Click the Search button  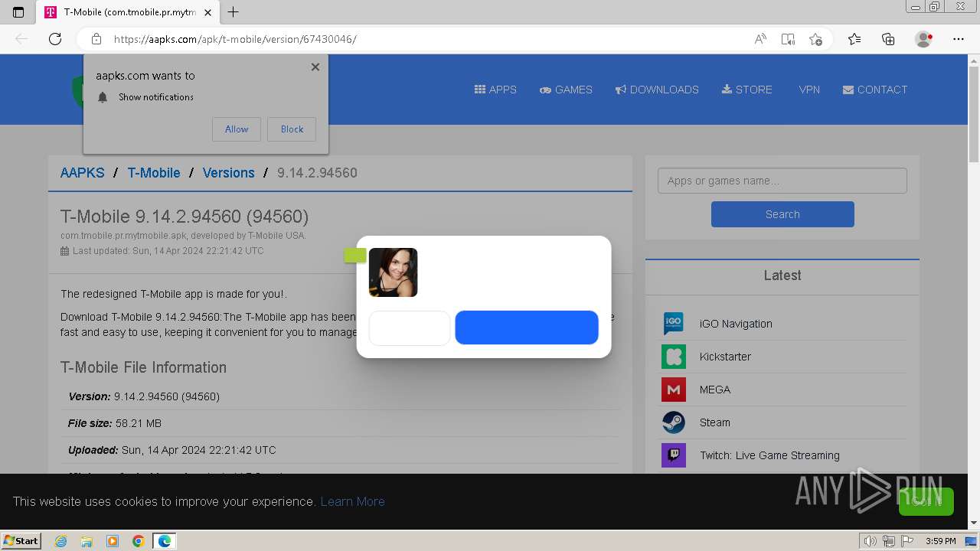point(782,214)
